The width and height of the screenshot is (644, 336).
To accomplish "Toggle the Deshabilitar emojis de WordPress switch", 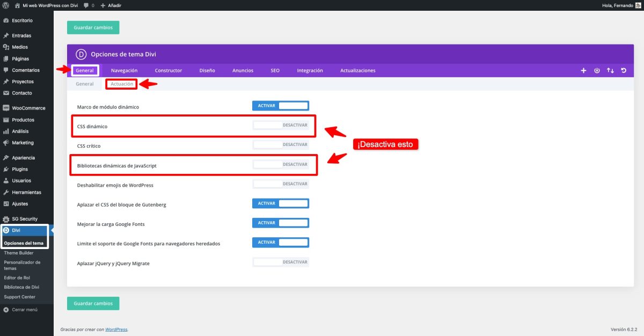I will point(280,183).
